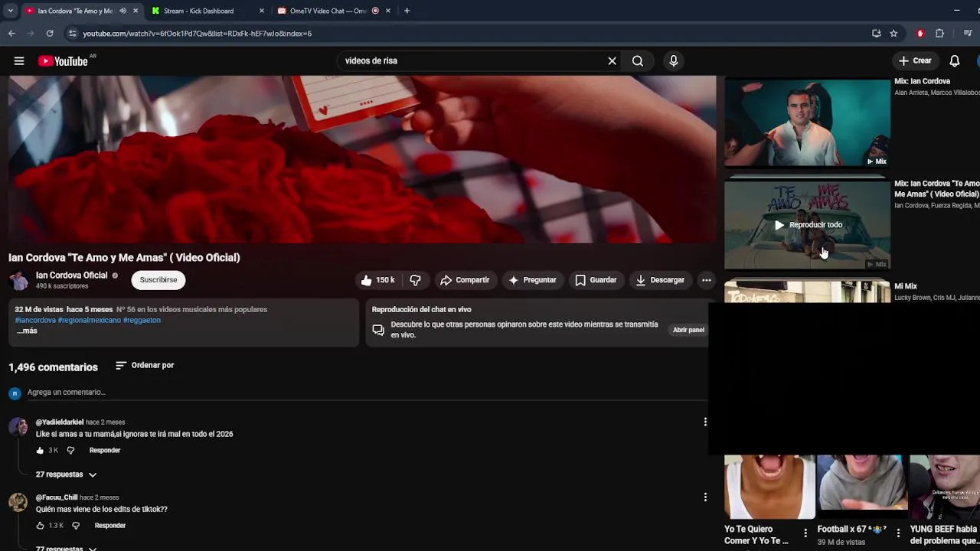This screenshot has width=980, height=551.
Task: Focus the Agrega un comentario field
Action: click(x=367, y=393)
